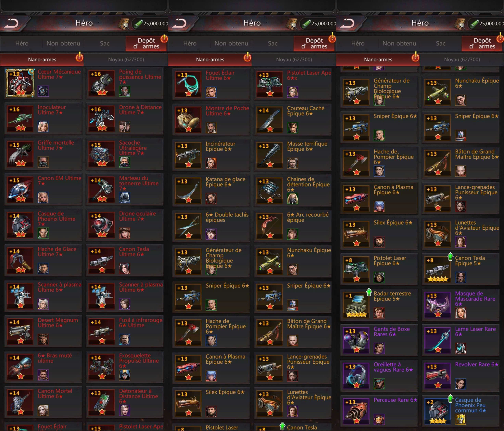Tap the Marteau du tonnerre Ultime hammer icon
504x431 pixels.
pos(101,189)
